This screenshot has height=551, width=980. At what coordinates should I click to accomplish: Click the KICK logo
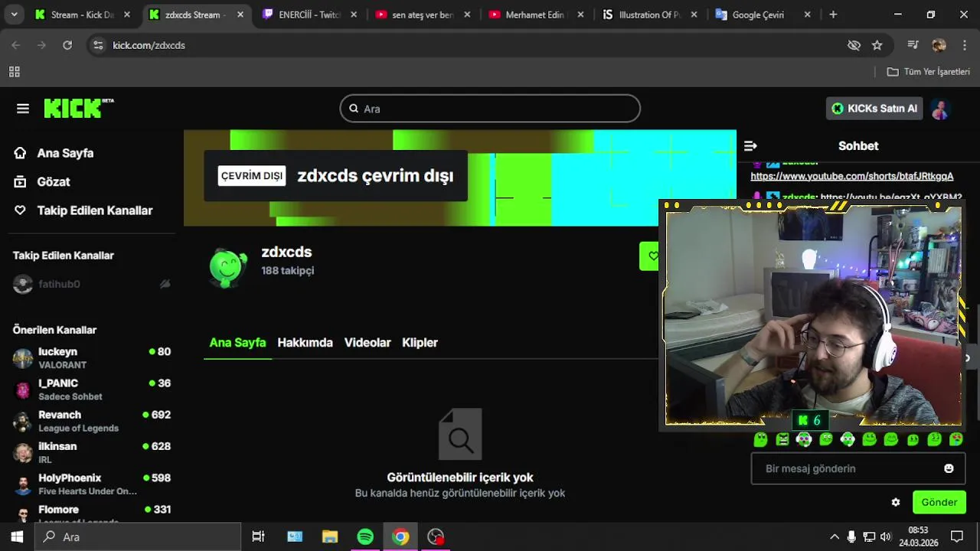coord(78,109)
